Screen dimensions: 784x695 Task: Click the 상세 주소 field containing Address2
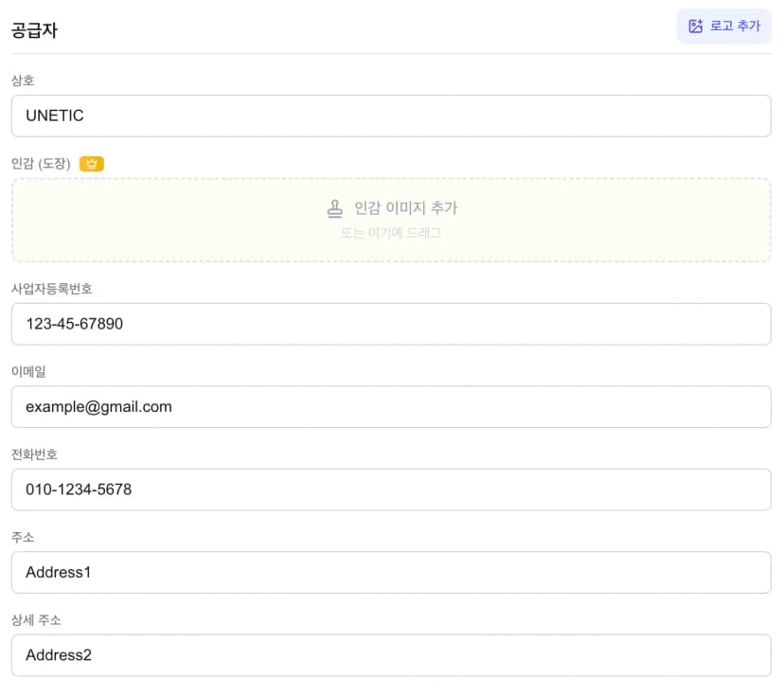pyautogui.click(x=391, y=654)
